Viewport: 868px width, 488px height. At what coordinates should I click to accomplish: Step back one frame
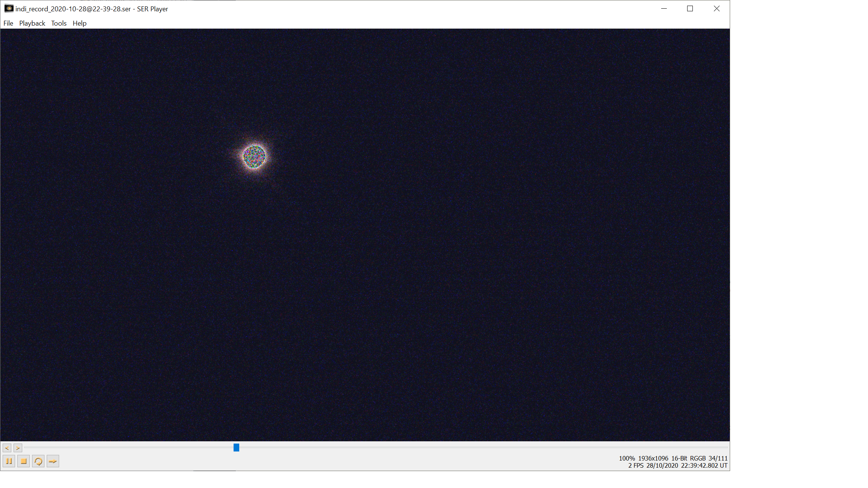pos(7,448)
